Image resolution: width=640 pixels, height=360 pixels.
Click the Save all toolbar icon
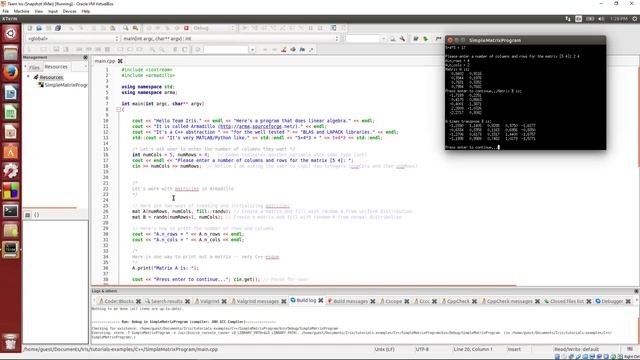[x=58, y=28]
